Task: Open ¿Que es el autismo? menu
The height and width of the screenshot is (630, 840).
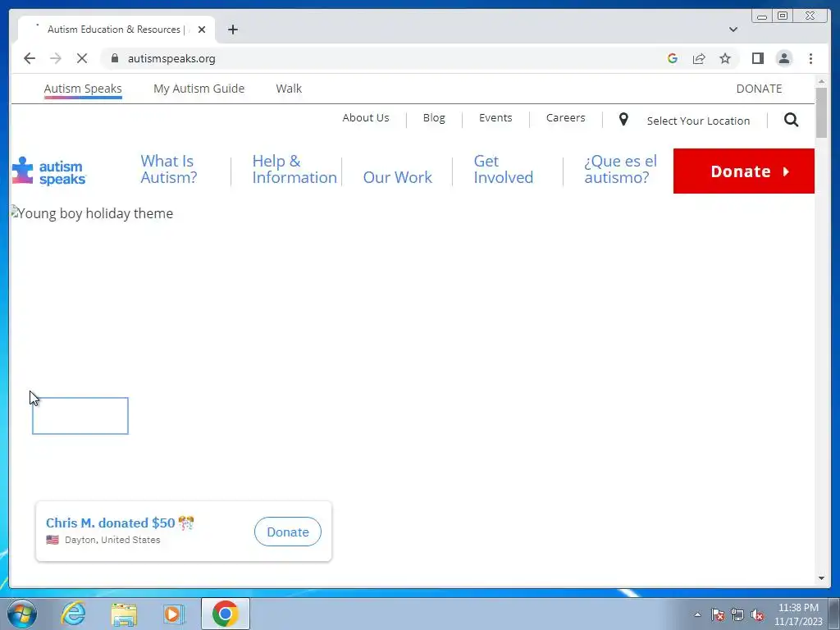Action: coord(620,169)
